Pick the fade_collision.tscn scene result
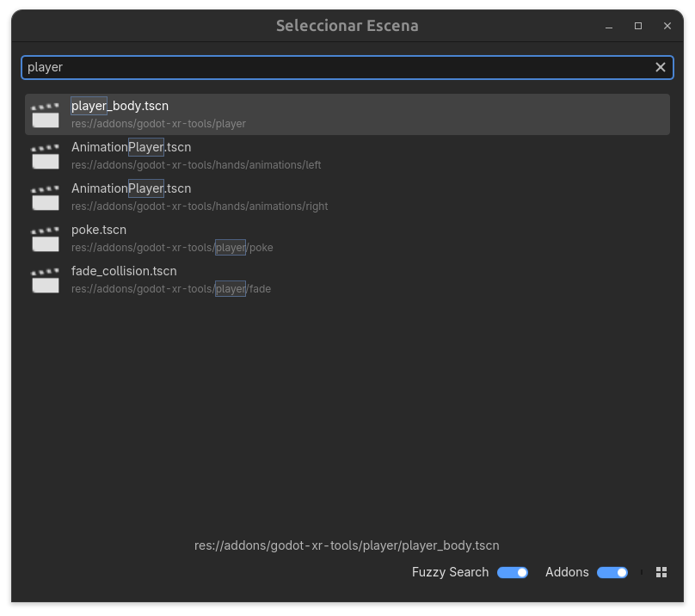Image resolution: width=695 pixels, height=616 pixels. point(124,271)
